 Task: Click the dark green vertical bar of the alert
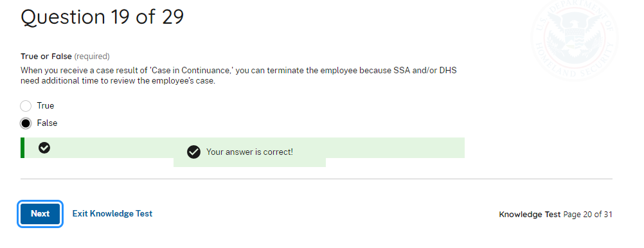[22, 148]
